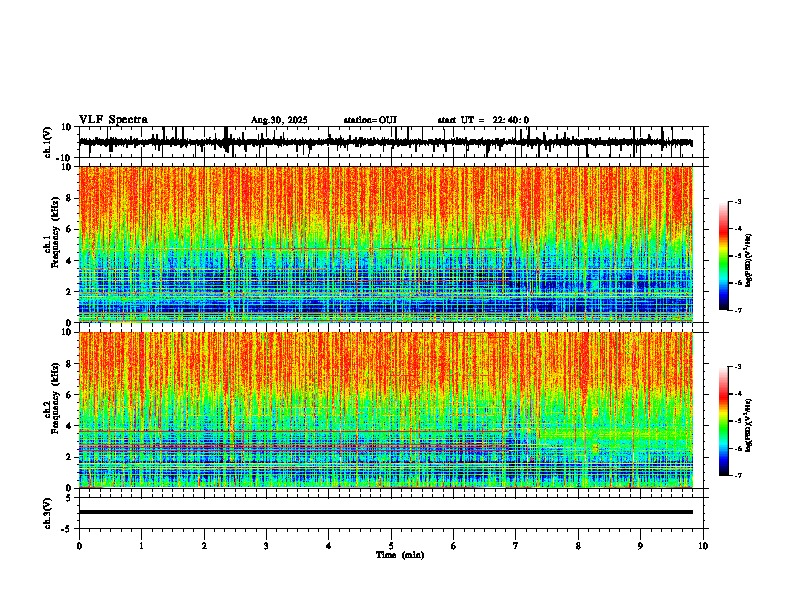The width and height of the screenshot is (792, 612).
Task: Click the ch.2 spectrogram color scale bar
Action: click(x=723, y=421)
